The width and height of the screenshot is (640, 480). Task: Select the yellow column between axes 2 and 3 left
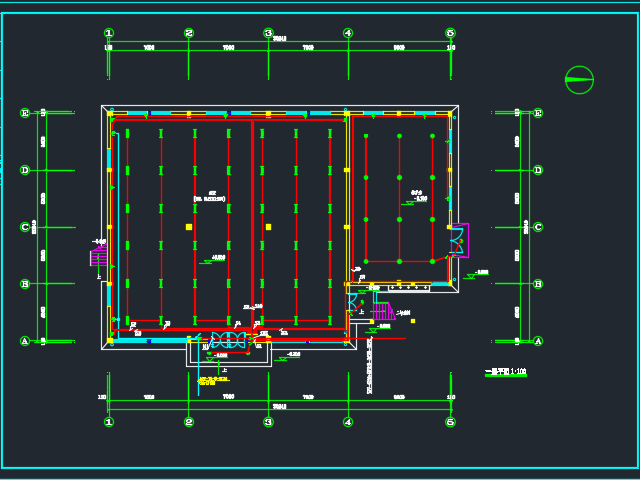pos(189,227)
